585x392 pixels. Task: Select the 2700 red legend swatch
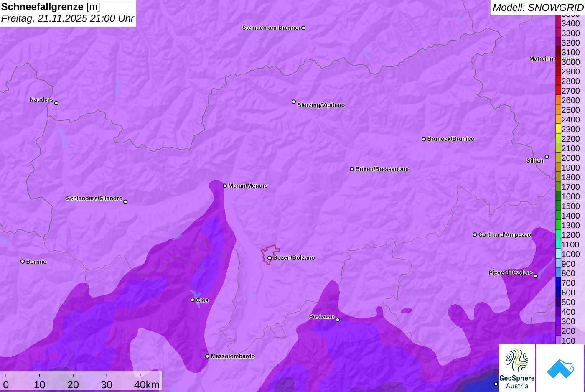(558, 90)
